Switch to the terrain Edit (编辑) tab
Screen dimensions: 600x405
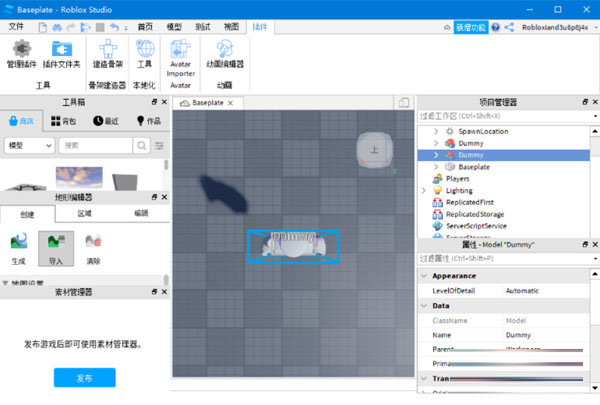point(141,213)
